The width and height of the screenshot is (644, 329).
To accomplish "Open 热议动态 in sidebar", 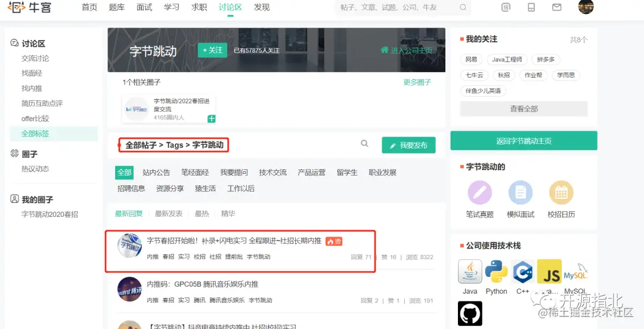I will coord(35,168).
